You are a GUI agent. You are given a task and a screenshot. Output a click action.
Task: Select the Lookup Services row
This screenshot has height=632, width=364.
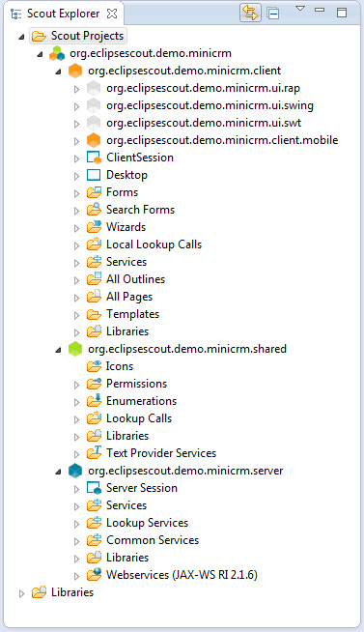(147, 523)
